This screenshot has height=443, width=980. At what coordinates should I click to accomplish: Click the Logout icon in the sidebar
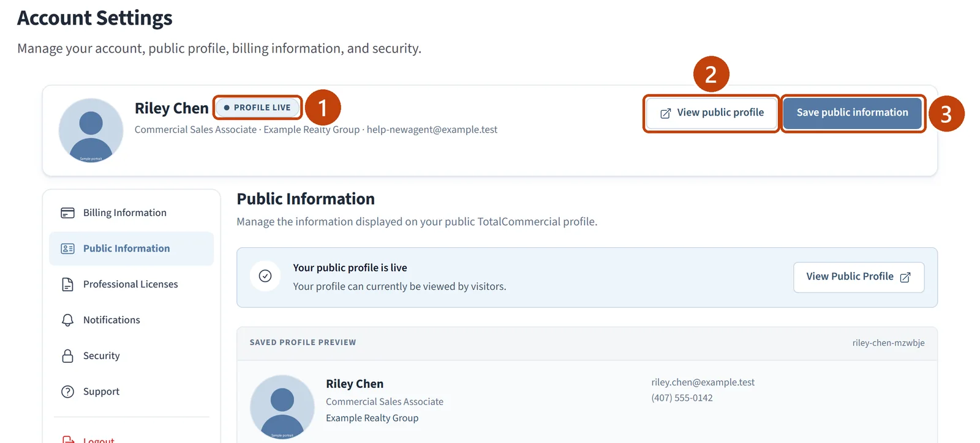67,439
